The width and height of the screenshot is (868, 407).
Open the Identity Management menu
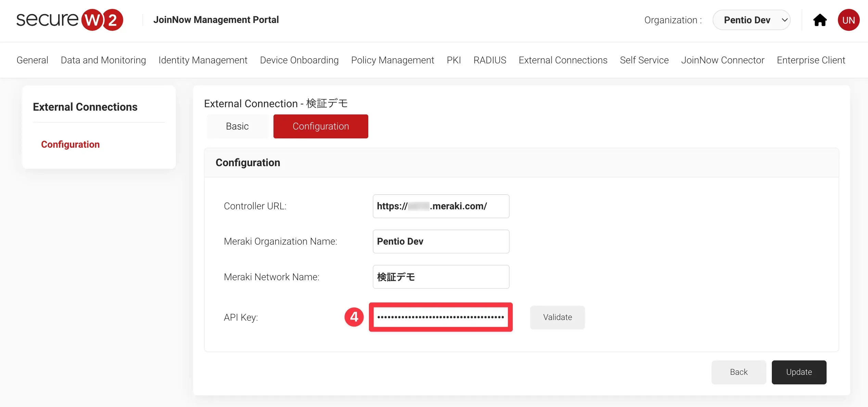pos(203,60)
